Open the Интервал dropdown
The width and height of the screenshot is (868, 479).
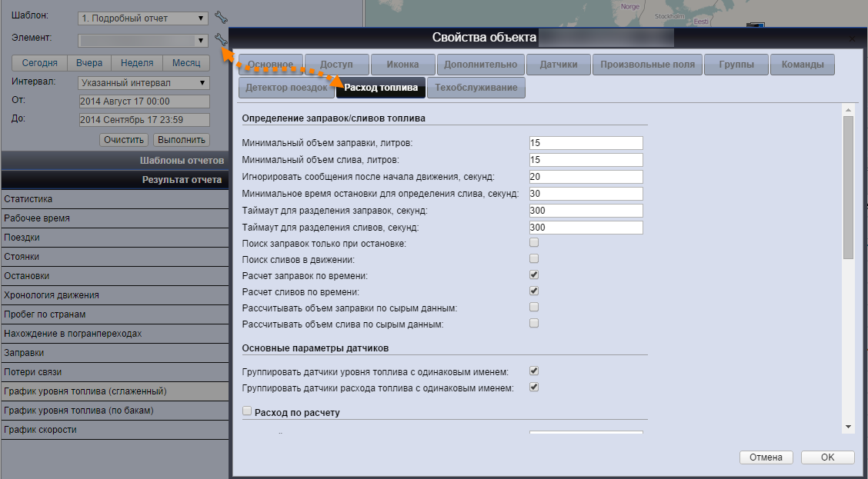143,82
